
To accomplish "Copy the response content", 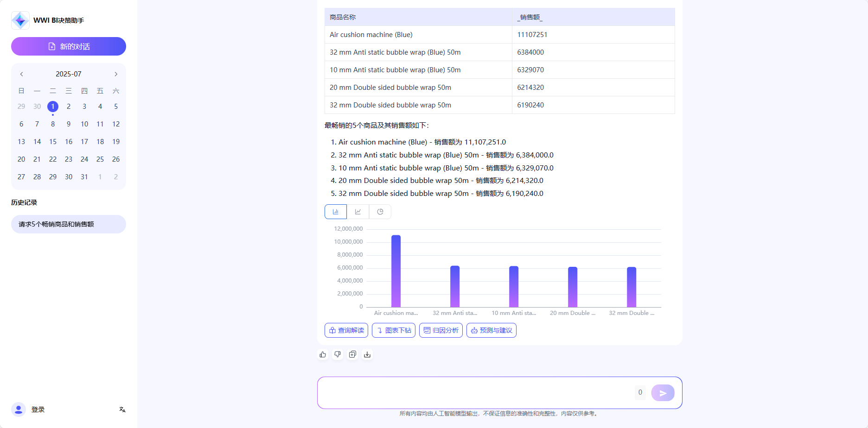I will click(x=352, y=354).
